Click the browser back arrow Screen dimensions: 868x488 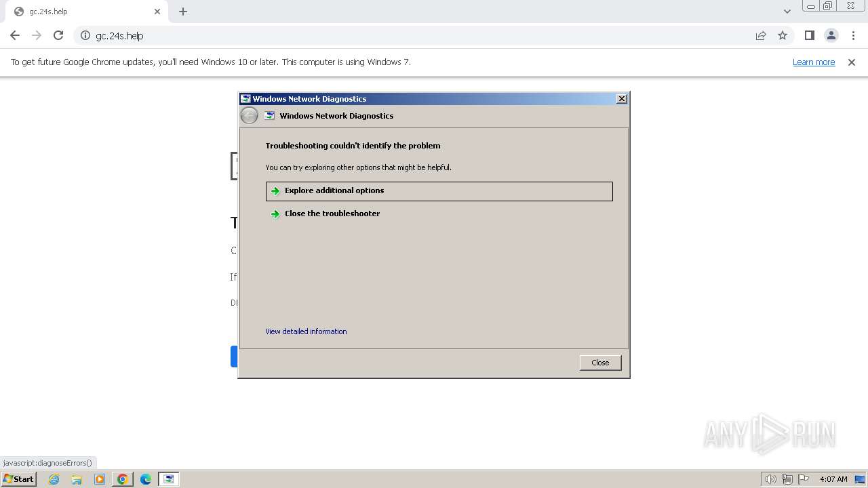click(15, 35)
